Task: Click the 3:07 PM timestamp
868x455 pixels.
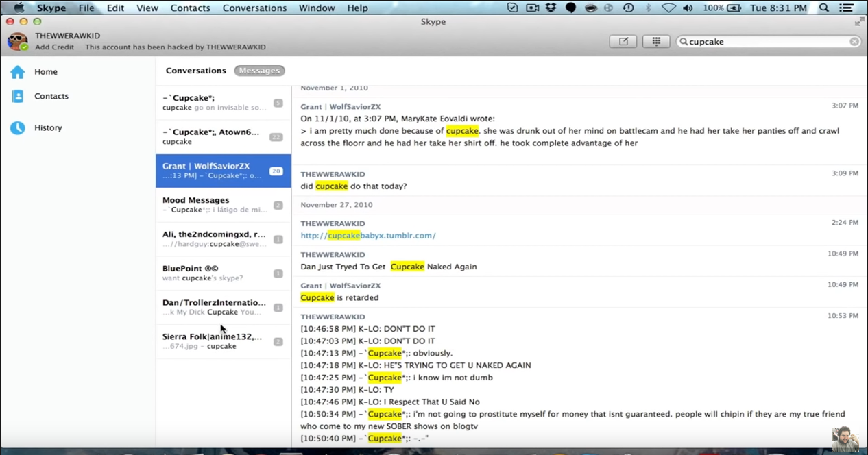Action: [845, 106]
